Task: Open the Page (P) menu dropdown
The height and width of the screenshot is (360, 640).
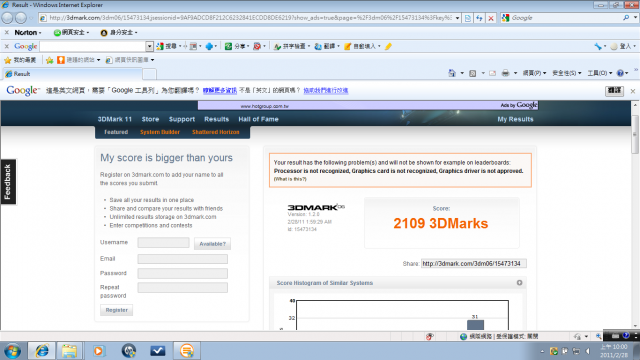Action: tap(534, 73)
